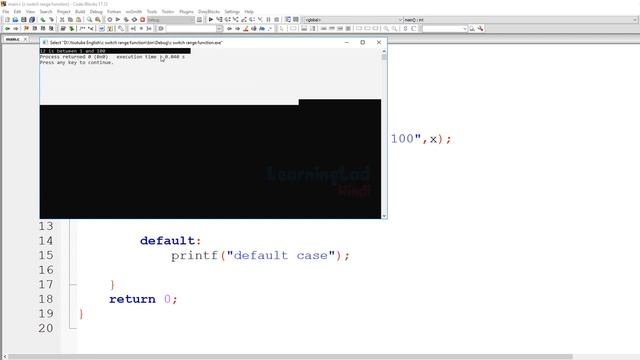Save all files with the toolbar icon

pyautogui.click(x=32, y=20)
